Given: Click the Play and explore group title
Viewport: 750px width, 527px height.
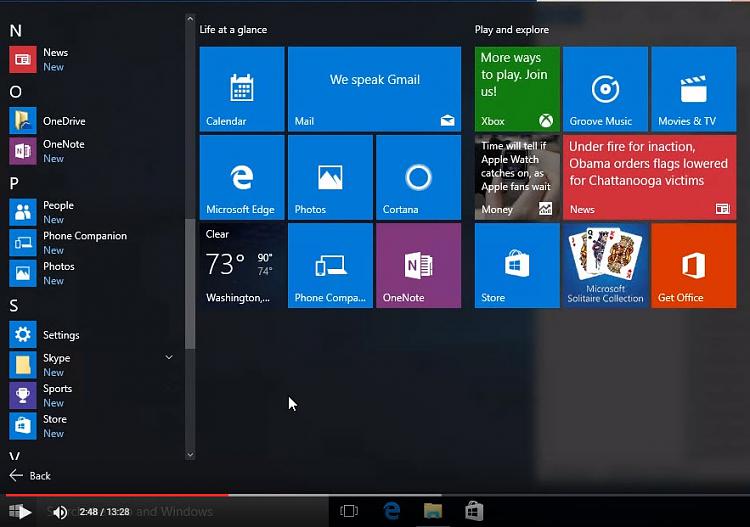Looking at the screenshot, I should [512, 30].
